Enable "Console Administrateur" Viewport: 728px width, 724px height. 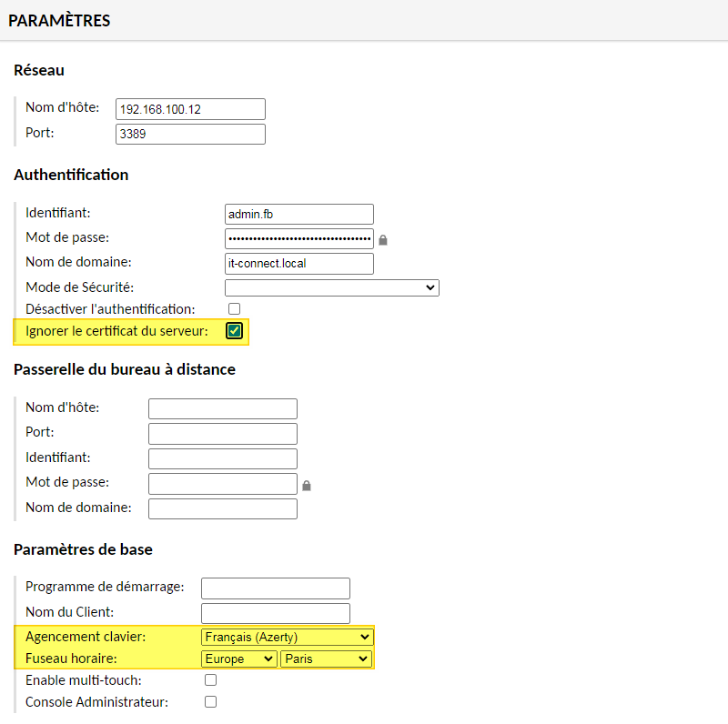(x=210, y=701)
